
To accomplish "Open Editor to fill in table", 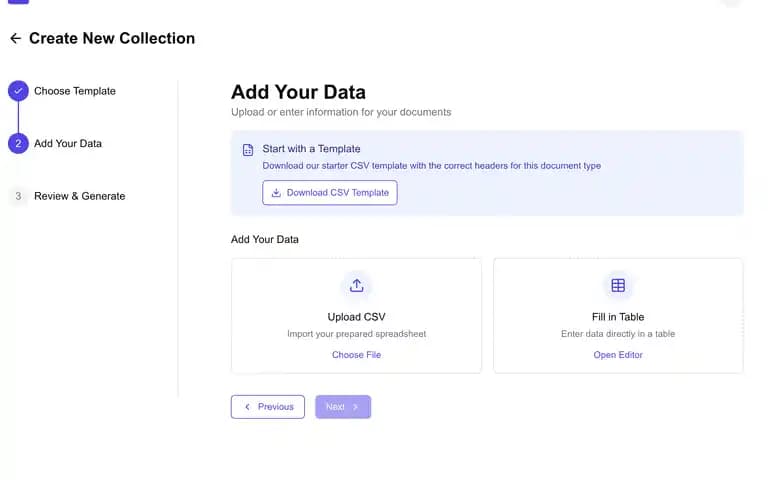I will pyautogui.click(x=618, y=355).
